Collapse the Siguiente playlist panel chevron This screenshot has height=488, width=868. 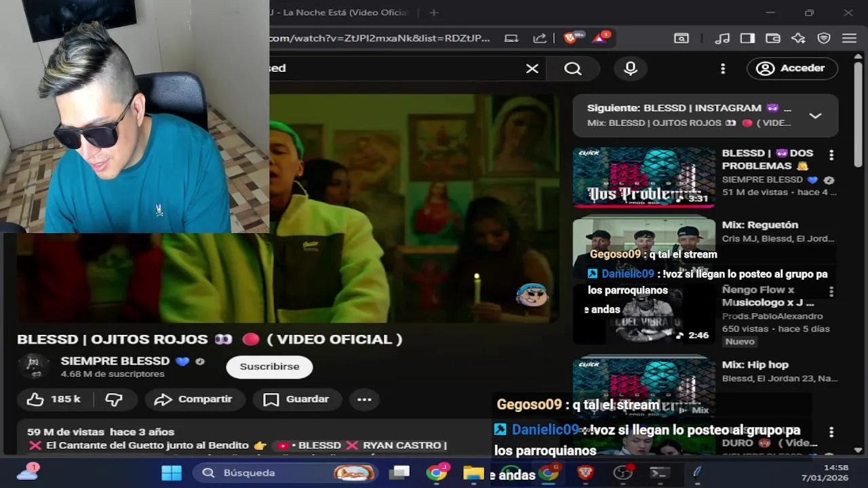815,116
